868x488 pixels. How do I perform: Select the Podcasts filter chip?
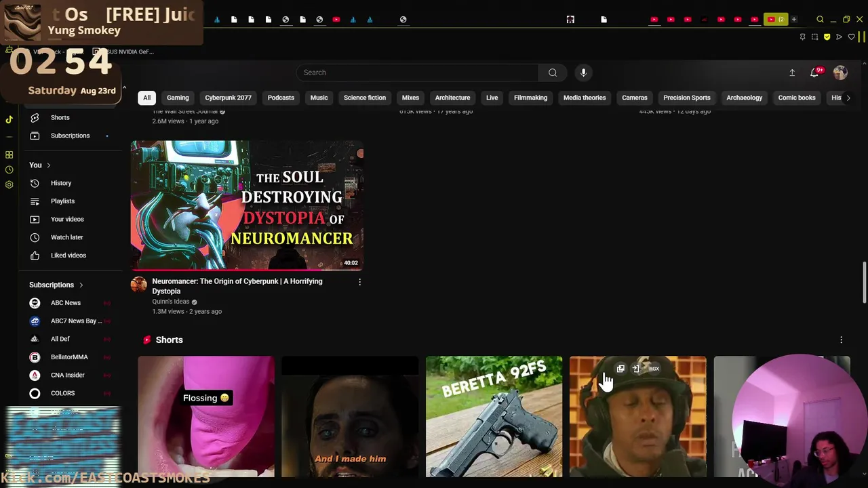(x=281, y=98)
